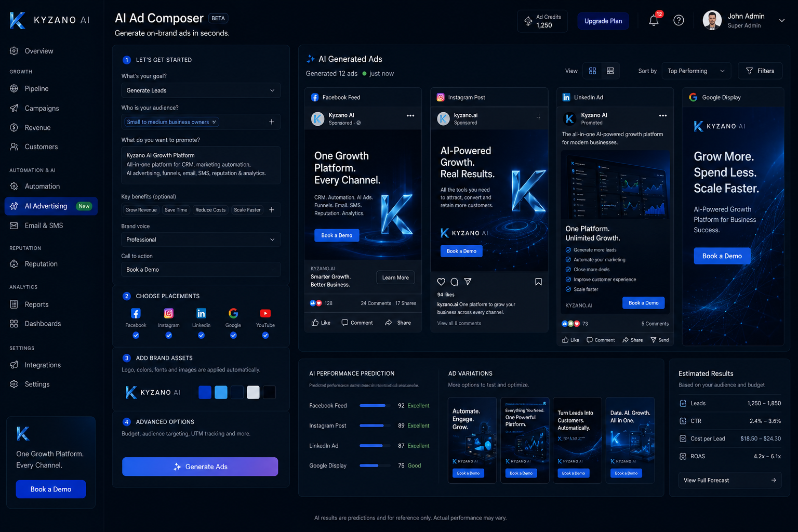Select AI Advertising in the sidebar
The width and height of the screenshot is (798, 532).
click(x=51, y=206)
